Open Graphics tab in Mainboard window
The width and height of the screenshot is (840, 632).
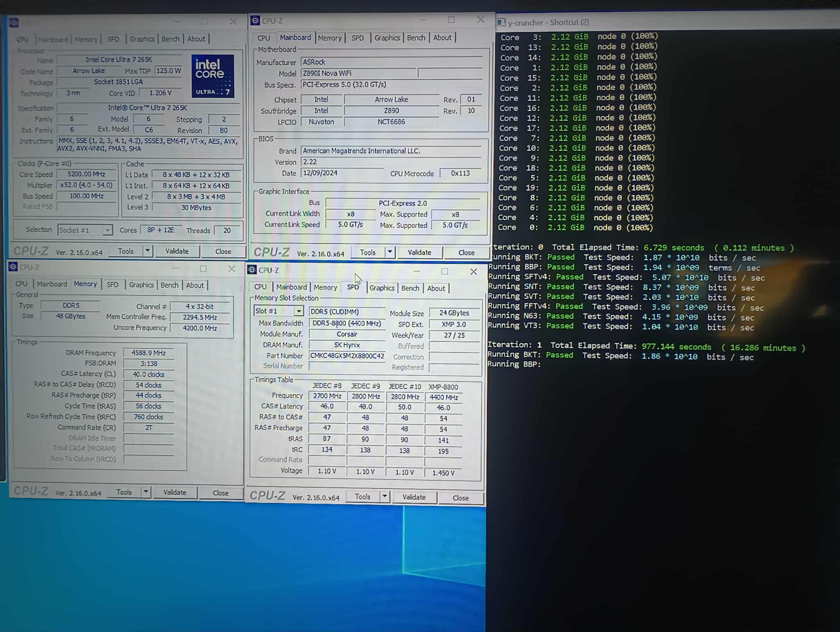(387, 38)
